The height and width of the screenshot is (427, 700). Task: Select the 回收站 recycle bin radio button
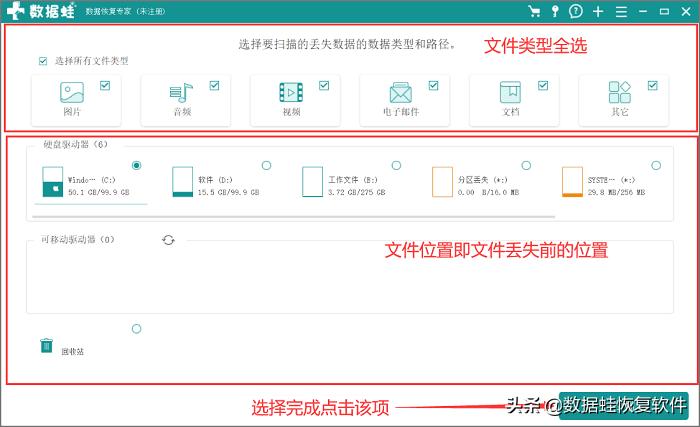click(137, 329)
